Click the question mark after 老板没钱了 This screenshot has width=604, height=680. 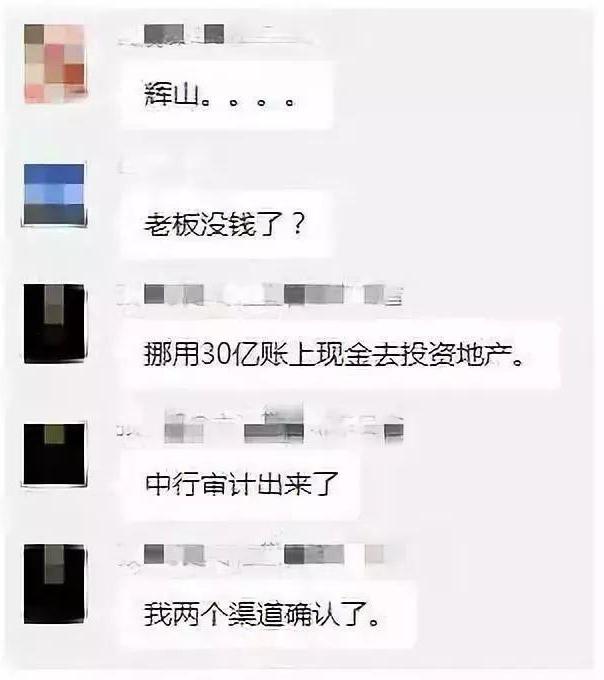pyautogui.click(x=297, y=225)
